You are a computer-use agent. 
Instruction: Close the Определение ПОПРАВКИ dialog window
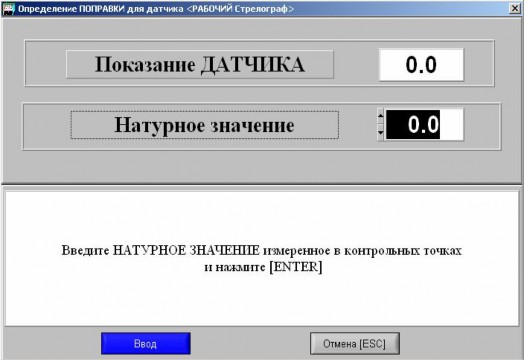[515, 8]
